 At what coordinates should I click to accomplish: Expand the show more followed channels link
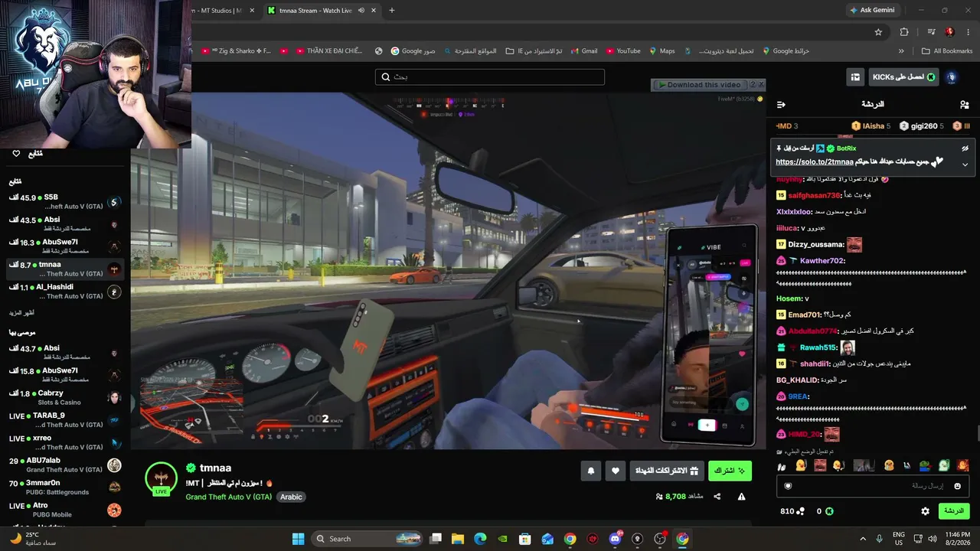pos(21,313)
